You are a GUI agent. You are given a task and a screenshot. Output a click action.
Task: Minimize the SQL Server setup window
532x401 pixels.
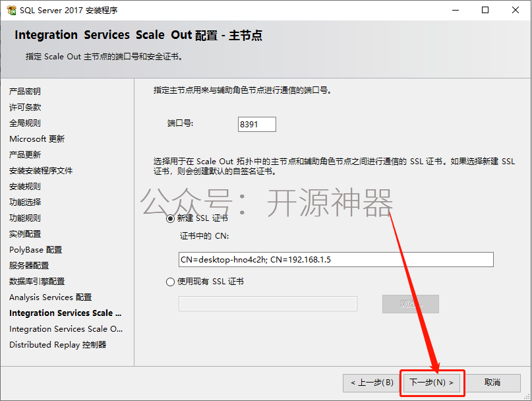click(456, 10)
